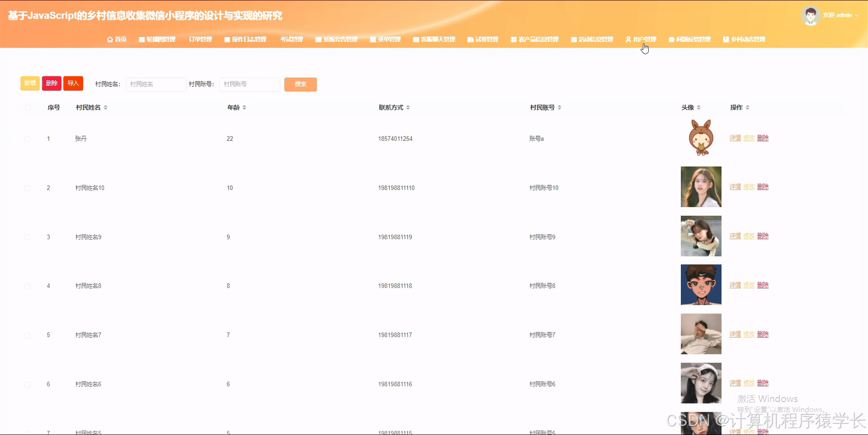The image size is (868, 435).
Task: Open 操作日志管理 menu
Action: pos(245,39)
